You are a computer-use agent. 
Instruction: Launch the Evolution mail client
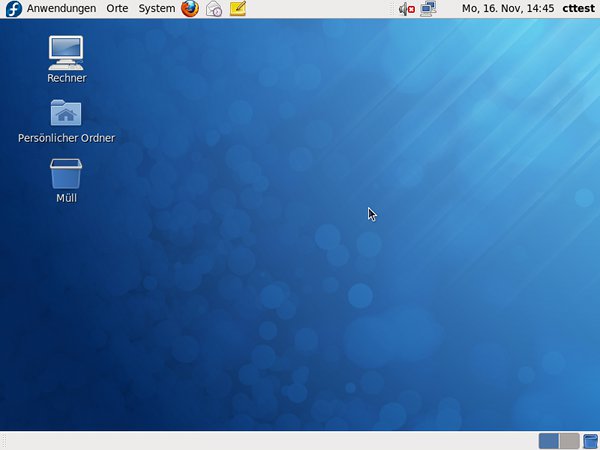[214, 9]
